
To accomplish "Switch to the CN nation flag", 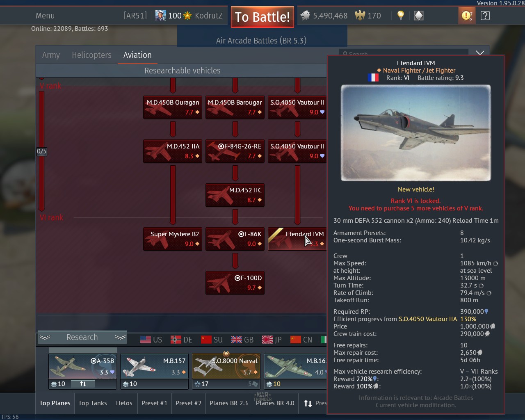I will pyautogui.click(x=301, y=340).
